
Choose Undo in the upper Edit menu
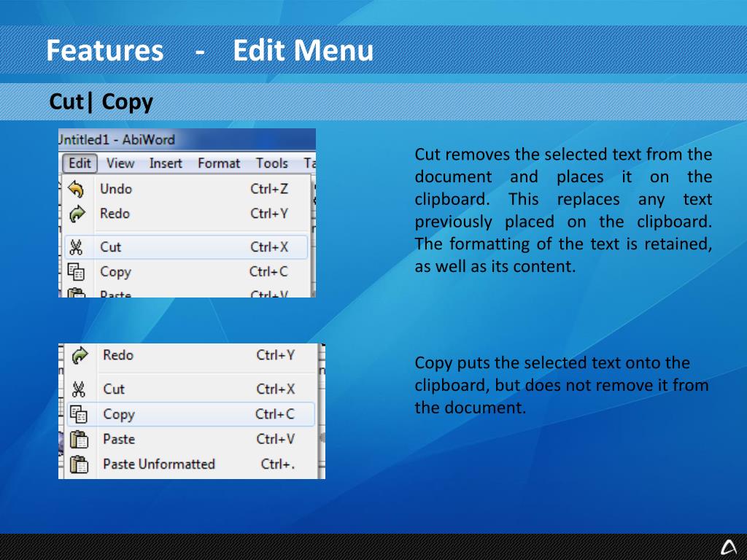(x=187, y=189)
